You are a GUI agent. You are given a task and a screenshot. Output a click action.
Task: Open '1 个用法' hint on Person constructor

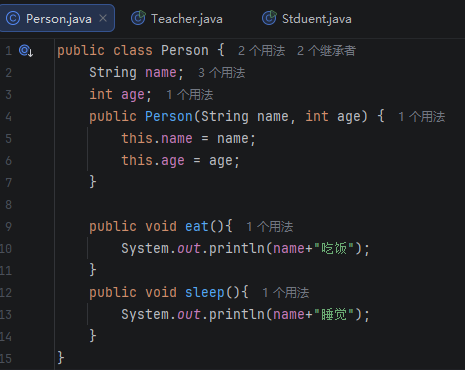coord(422,117)
